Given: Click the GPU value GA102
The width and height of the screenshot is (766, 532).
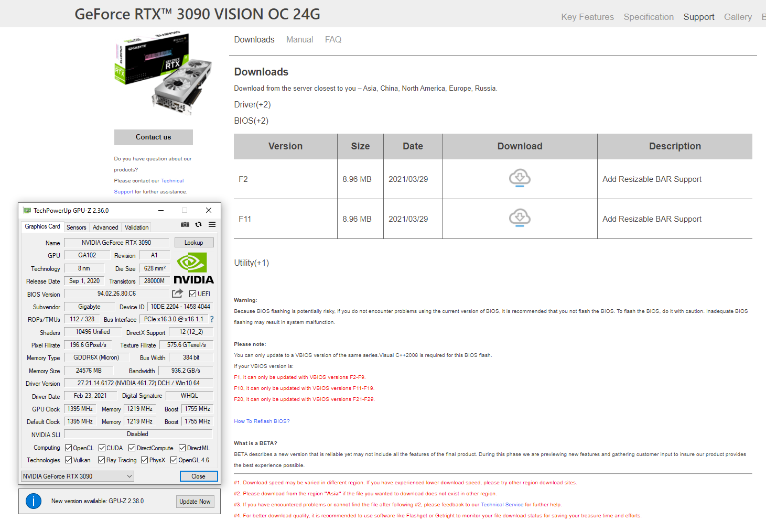Looking at the screenshot, I should tap(87, 255).
